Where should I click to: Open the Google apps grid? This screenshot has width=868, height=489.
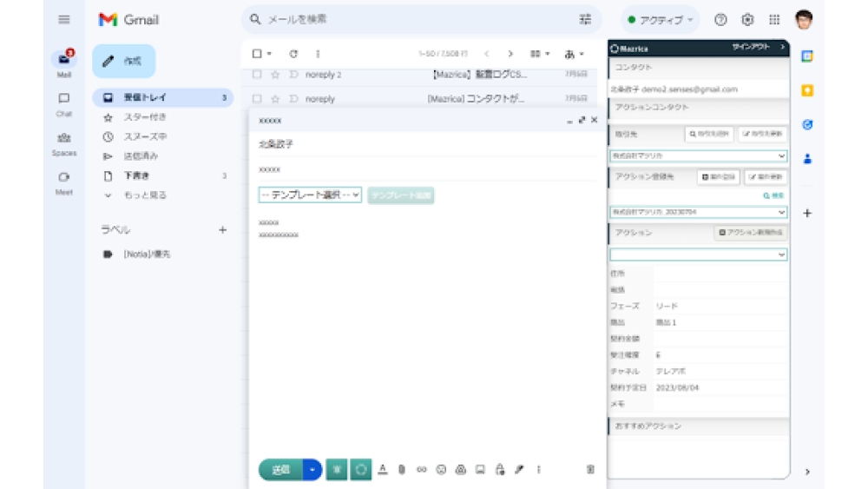point(774,20)
